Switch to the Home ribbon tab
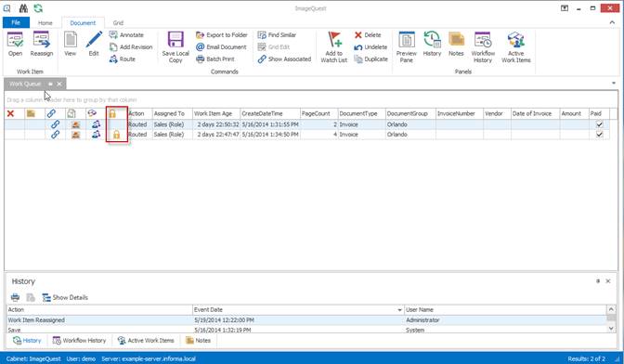 pyautogui.click(x=45, y=23)
